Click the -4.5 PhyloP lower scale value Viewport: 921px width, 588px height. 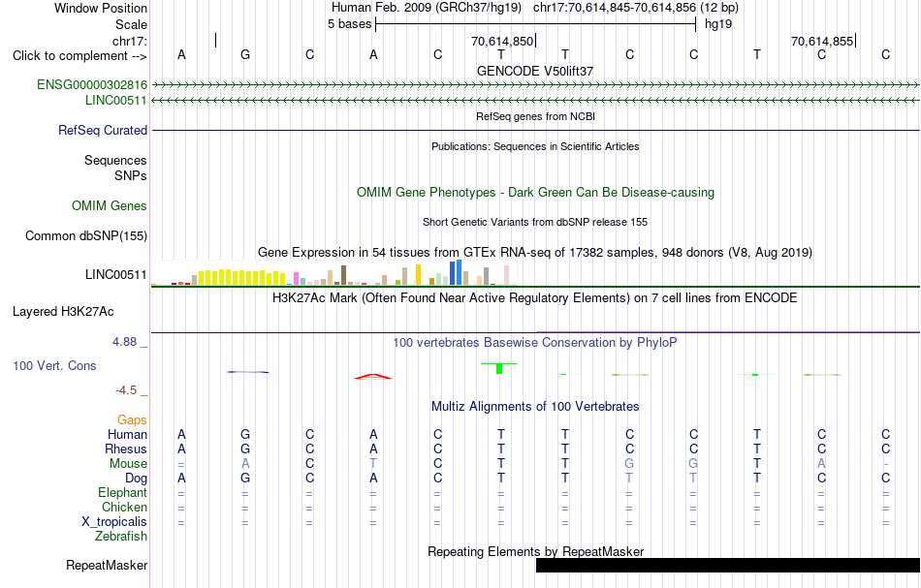click(x=126, y=390)
